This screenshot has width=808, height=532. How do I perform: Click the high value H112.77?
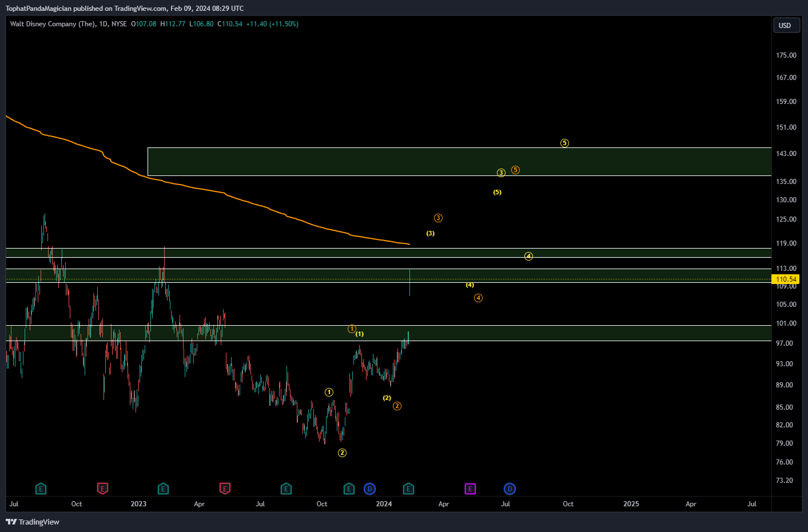pyautogui.click(x=173, y=24)
